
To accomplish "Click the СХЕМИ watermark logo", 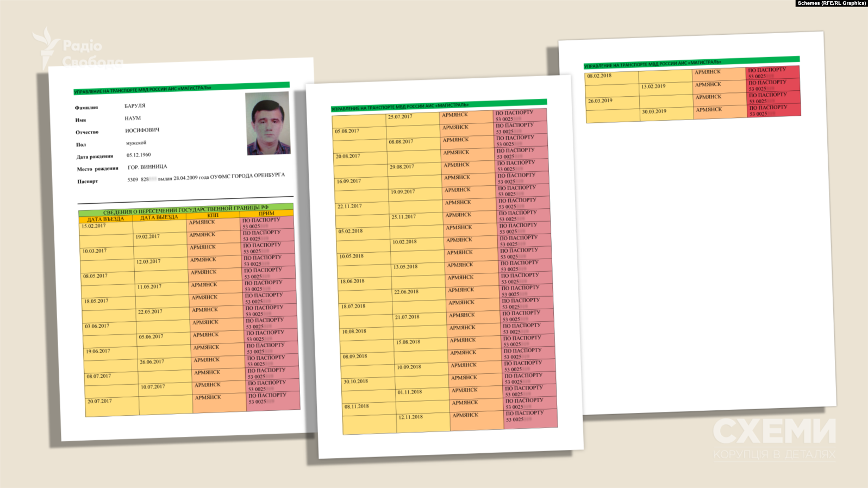I will coord(774,431).
